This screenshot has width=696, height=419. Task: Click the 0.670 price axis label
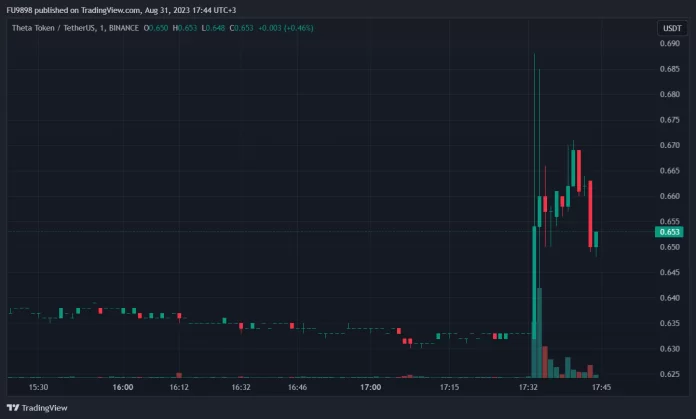pos(669,146)
